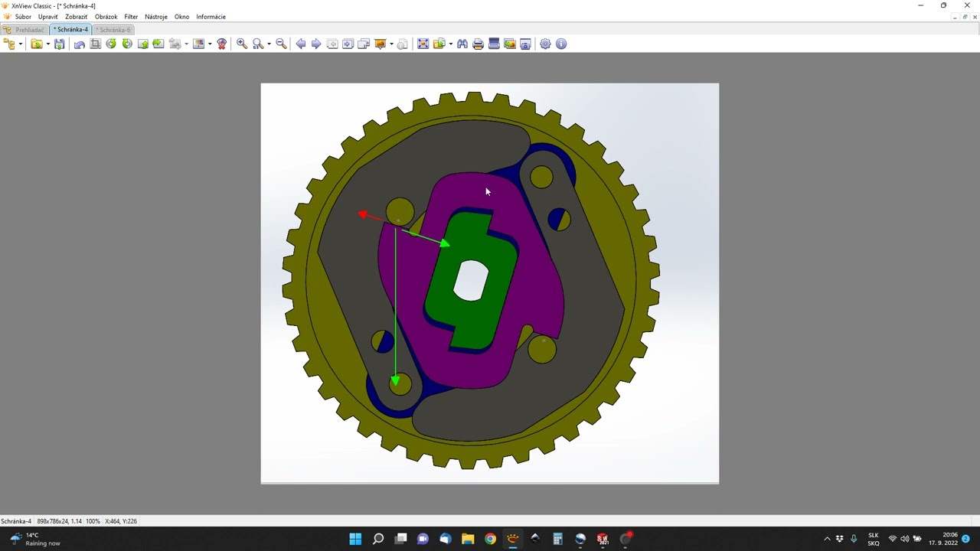Open Google Chrome from taskbar

point(490,539)
